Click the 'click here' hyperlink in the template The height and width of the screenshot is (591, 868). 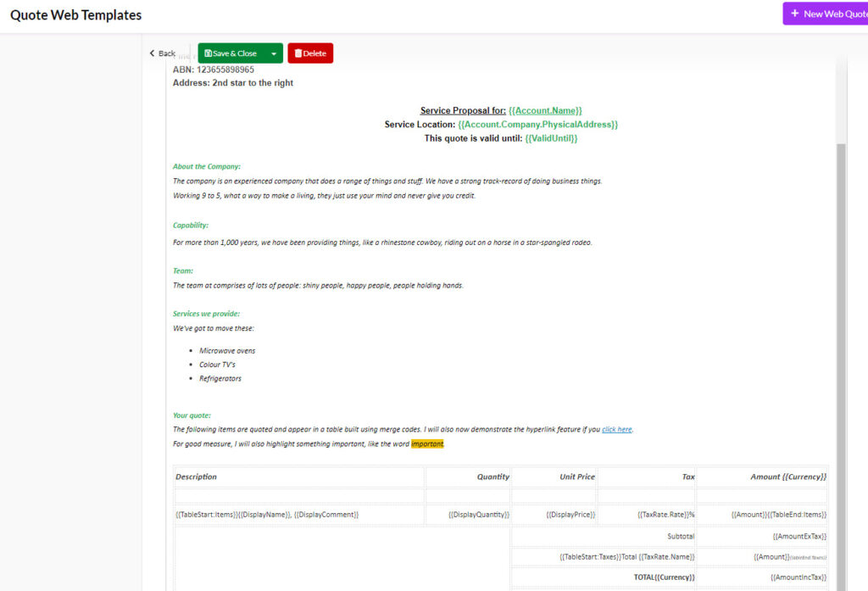[616, 429]
